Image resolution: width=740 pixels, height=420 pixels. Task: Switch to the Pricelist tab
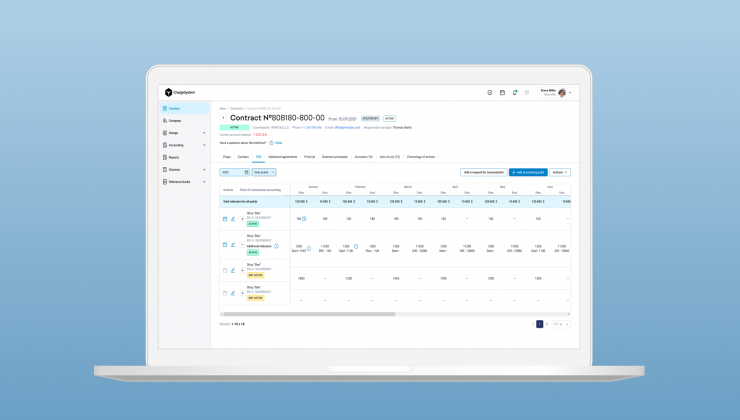pyautogui.click(x=310, y=157)
